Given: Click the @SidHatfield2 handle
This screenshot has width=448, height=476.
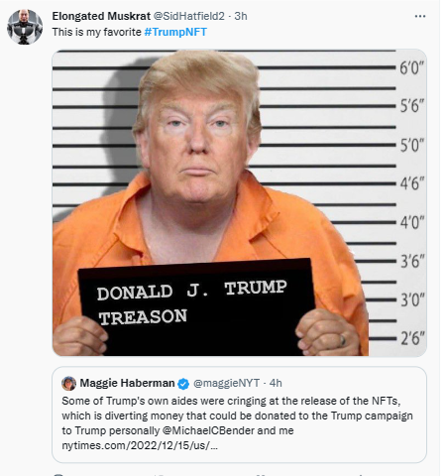Looking at the screenshot, I should 189,16.
